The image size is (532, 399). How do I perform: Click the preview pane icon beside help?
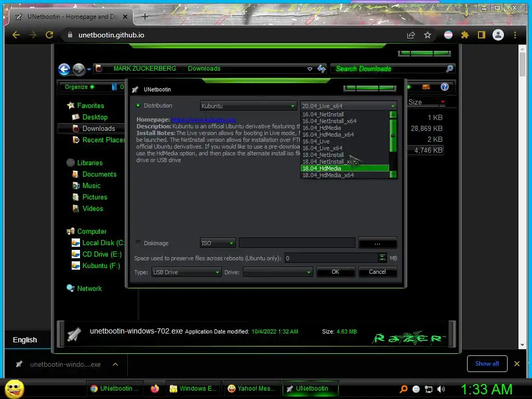coord(426,87)
